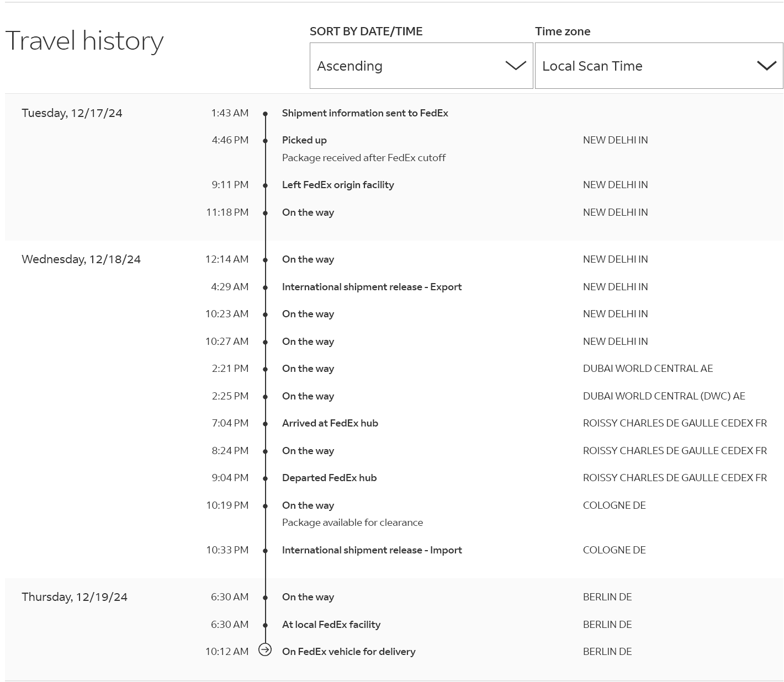The image size is (784, 682).
Task: Click the DUBAI WORLD CENTRAL (DWC) AE location
Action: 664,396
